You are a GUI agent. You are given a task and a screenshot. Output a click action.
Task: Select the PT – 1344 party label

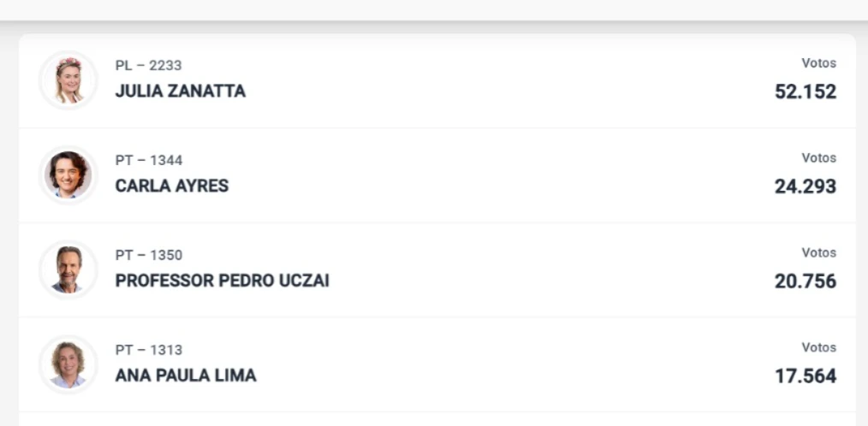click(149, 161)
